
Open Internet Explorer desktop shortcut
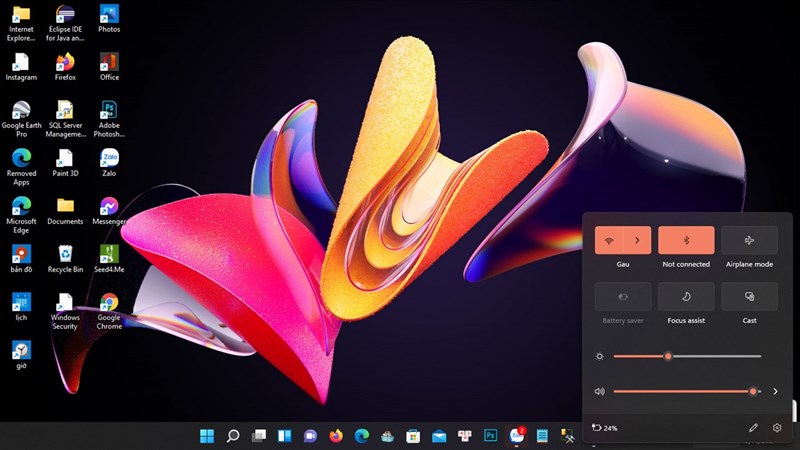coord(21,23)
